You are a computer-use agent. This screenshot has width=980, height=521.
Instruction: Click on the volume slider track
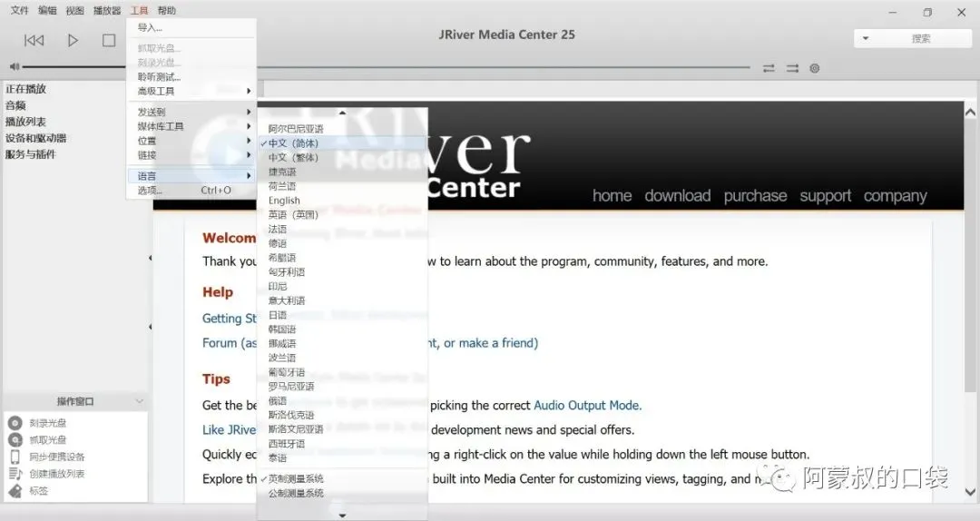pos(73,66)
